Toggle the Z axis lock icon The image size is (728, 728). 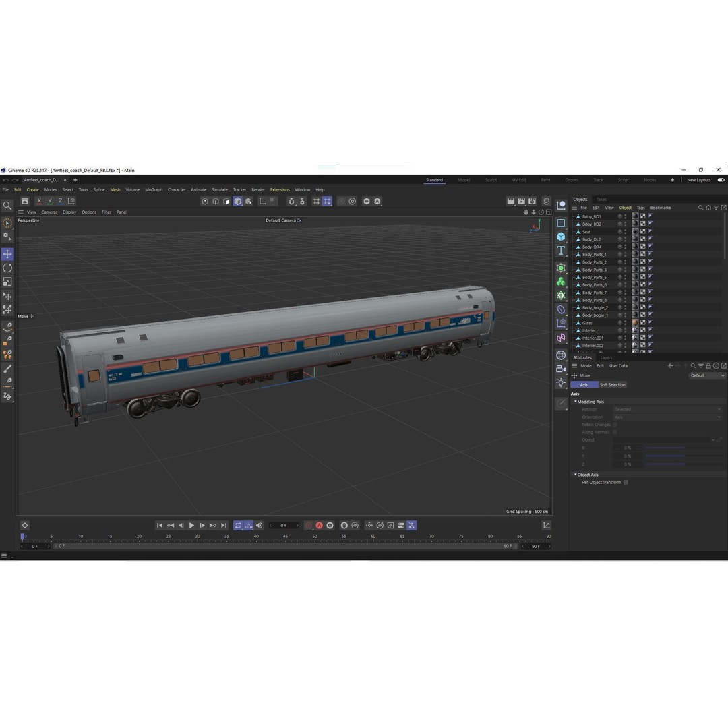pyautogui.click(x=61, y=201)
